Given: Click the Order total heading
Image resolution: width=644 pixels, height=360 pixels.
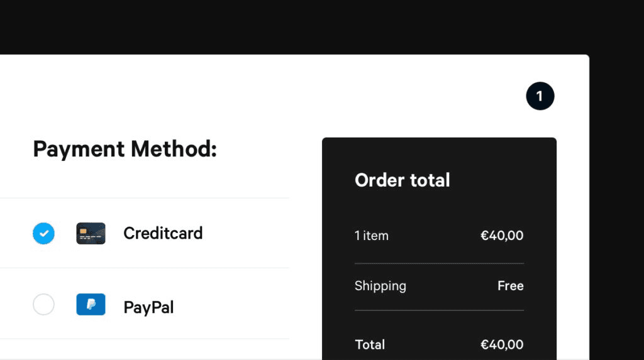Looking at the screenshot, I should 402,180.
